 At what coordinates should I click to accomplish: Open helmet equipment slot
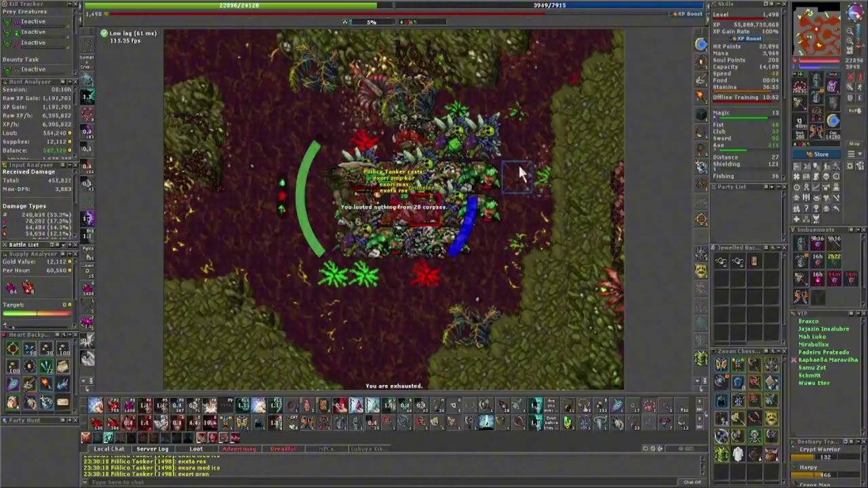816,79
